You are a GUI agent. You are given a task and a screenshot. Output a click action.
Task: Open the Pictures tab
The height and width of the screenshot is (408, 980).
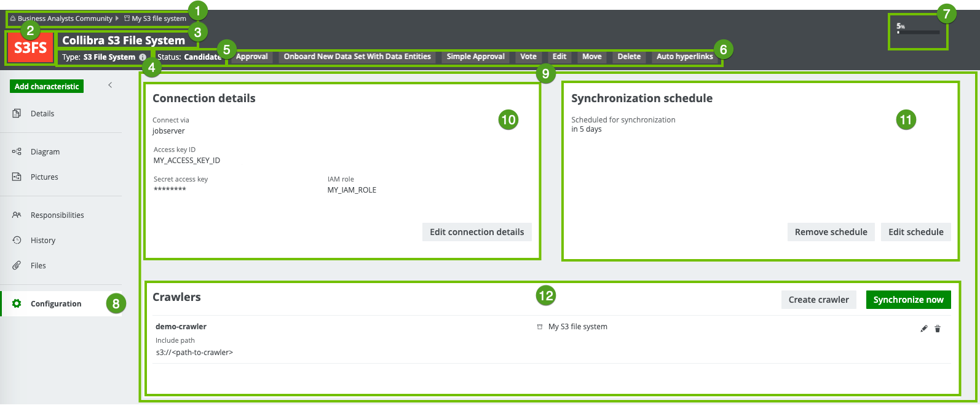(44, 177)
